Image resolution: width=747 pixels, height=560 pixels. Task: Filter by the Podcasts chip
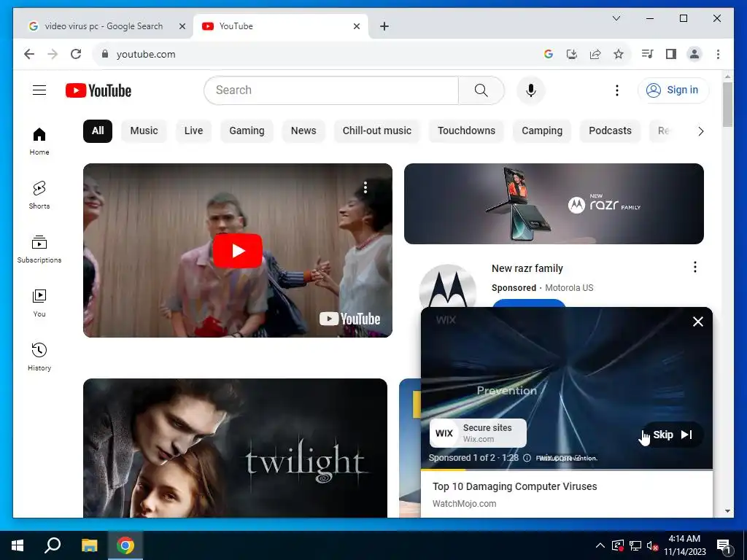611,131
